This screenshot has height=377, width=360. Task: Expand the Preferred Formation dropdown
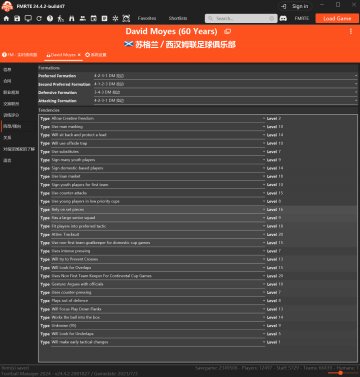point(225,76)
